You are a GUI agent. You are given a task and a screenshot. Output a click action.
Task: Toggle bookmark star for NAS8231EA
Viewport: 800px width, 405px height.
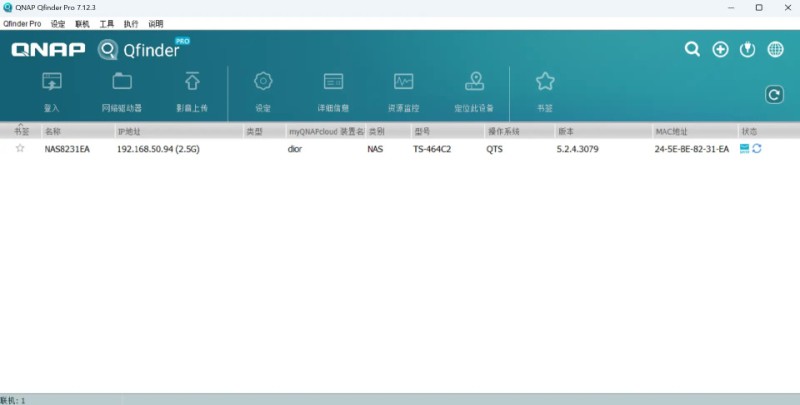pyautogui.click(x=20, y=148)
